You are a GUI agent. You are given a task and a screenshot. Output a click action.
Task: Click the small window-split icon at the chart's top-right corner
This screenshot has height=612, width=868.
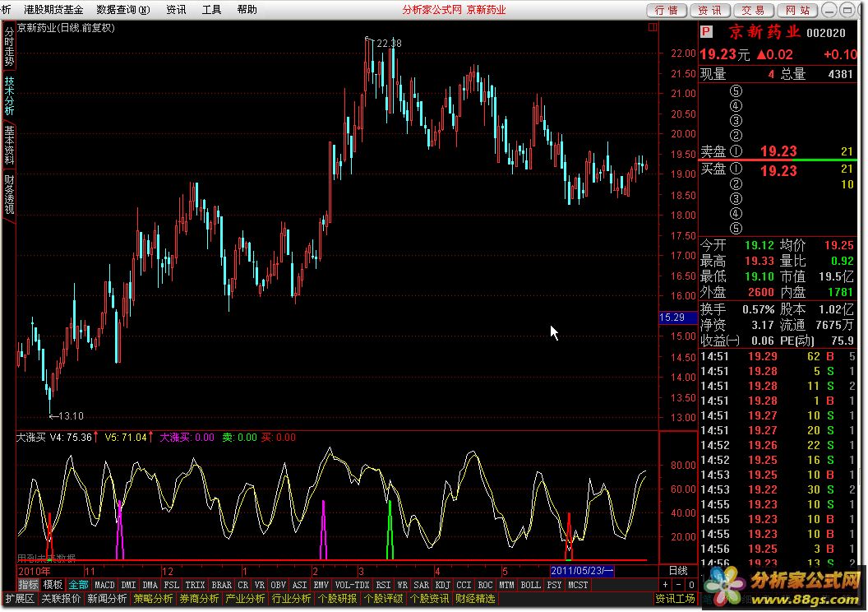653,27
